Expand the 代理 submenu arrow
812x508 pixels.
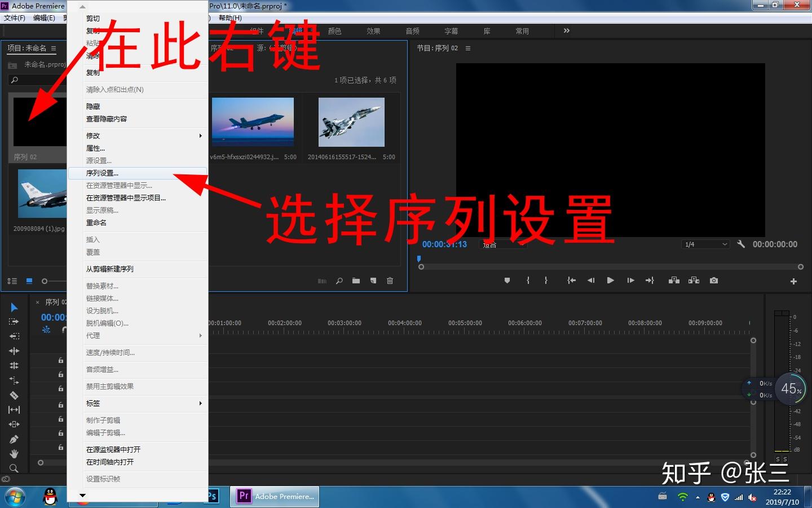point(200,335)
